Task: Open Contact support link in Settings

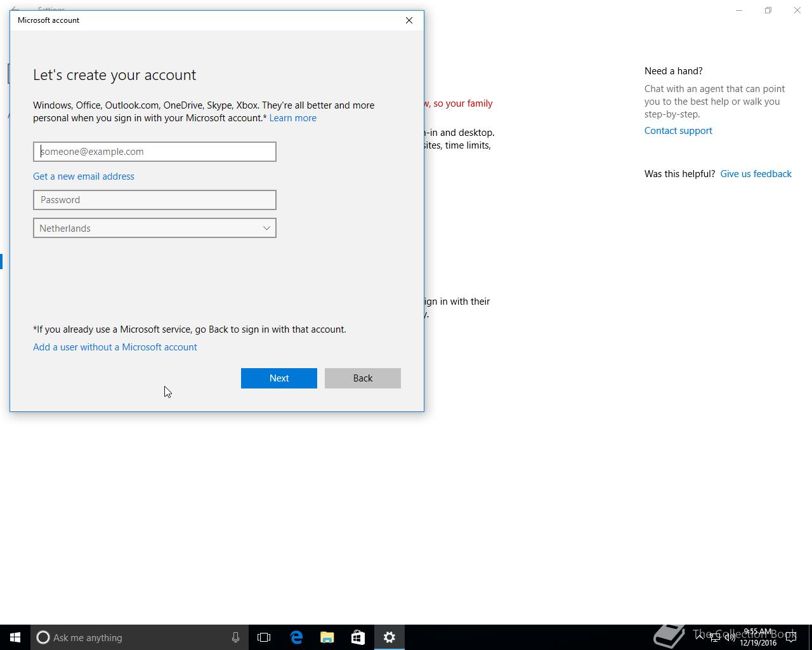Action: click(678, 131)
